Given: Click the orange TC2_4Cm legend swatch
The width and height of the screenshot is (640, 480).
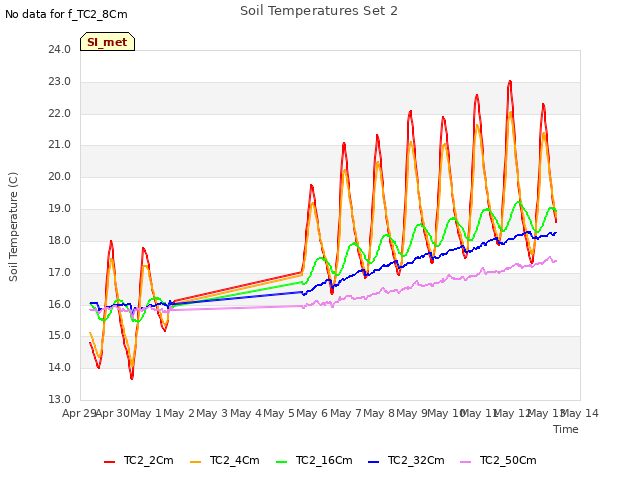Looking at the screenshot, I should (196, 462).
